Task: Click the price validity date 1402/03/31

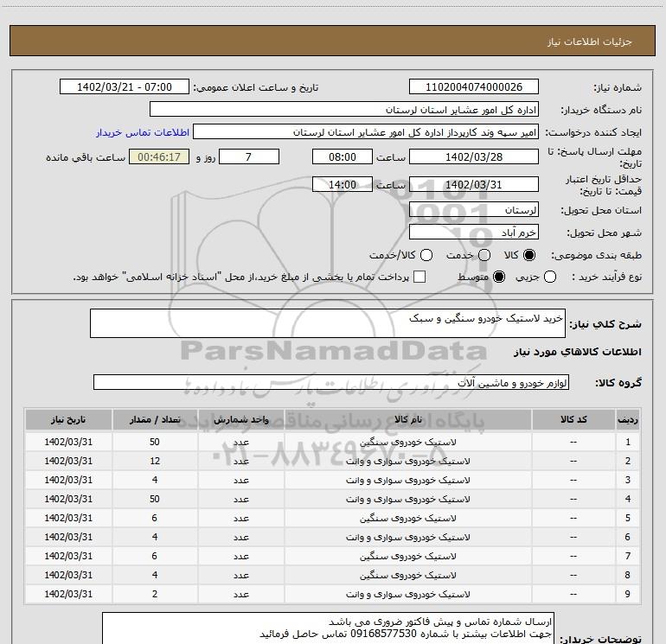Action: [x=474, y=184]
